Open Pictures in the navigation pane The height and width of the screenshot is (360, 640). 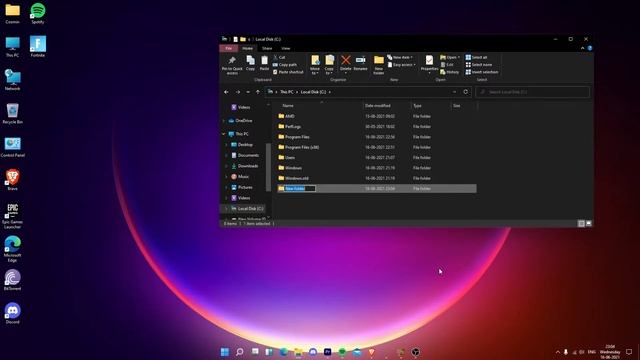point(244,187)
